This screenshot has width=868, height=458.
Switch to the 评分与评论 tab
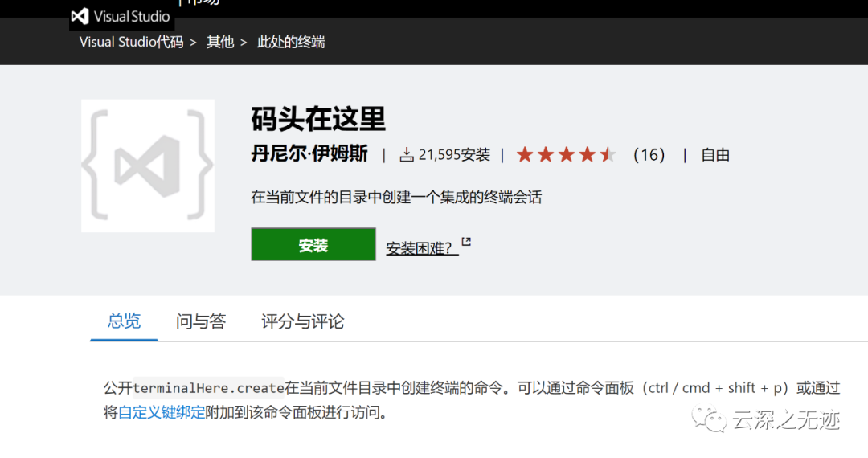click(303, 321)
